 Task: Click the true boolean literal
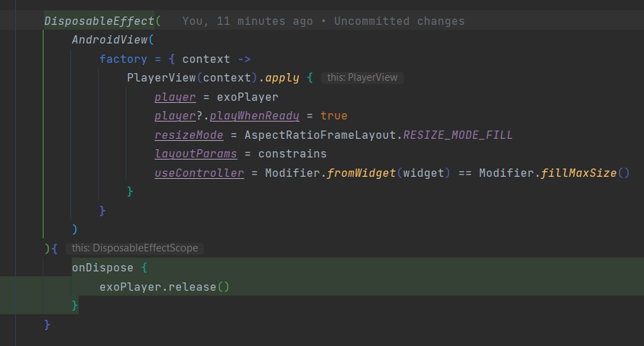pos(334,116)
